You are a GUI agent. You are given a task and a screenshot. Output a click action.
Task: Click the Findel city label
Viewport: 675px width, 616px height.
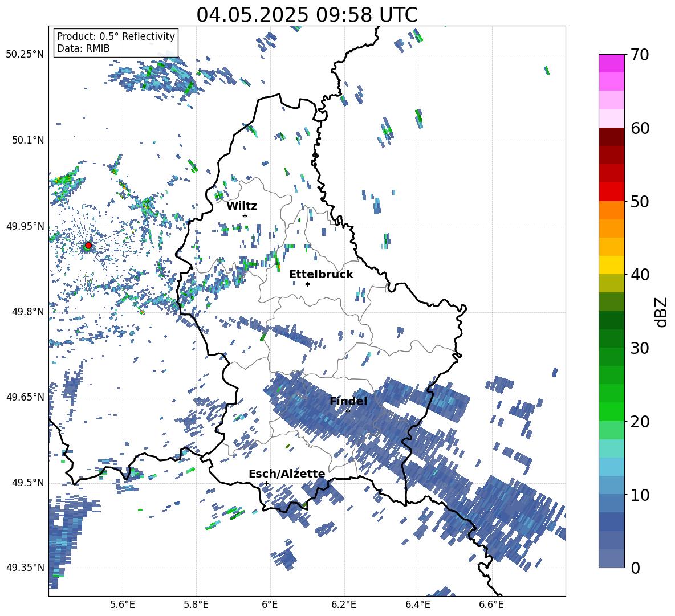348,401
